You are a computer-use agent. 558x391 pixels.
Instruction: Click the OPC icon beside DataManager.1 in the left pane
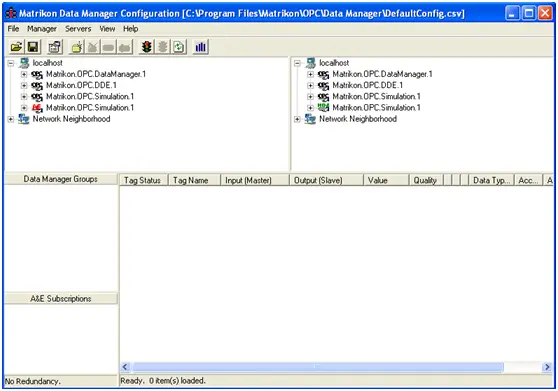coord(37,74)
